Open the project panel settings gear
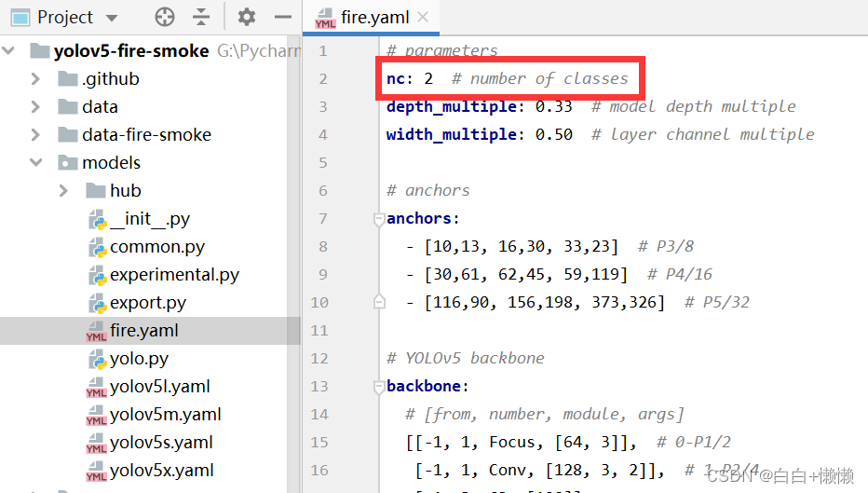Screen dimensions: 868x493 click(x=247, y=17)
